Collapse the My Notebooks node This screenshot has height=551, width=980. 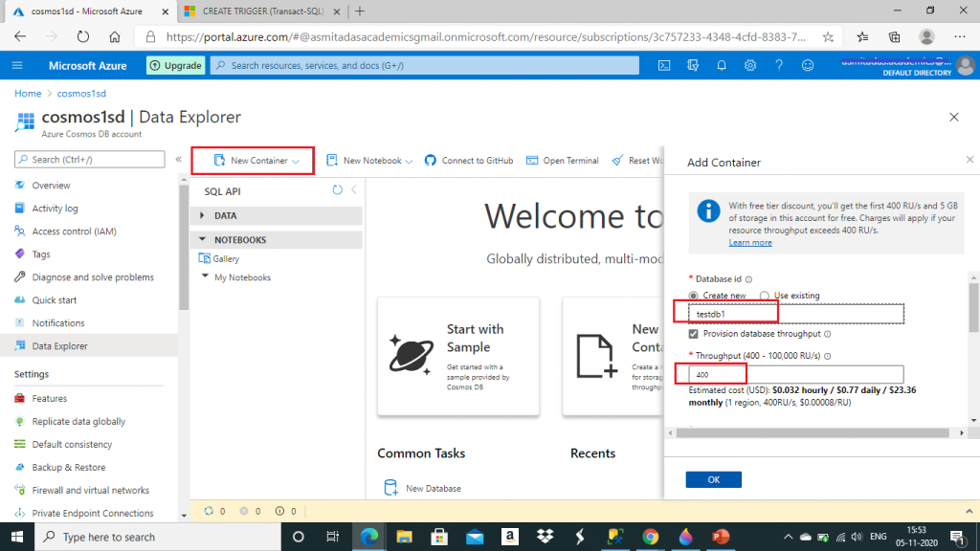point(205,276)
